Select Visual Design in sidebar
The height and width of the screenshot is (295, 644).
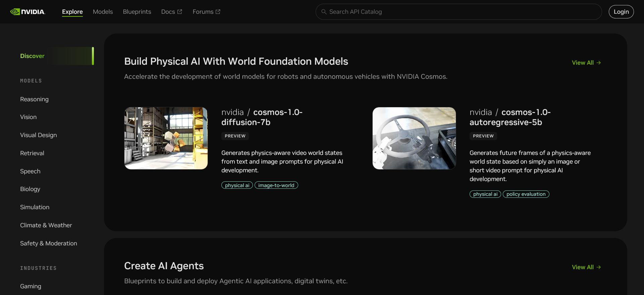tap(38, 135)
